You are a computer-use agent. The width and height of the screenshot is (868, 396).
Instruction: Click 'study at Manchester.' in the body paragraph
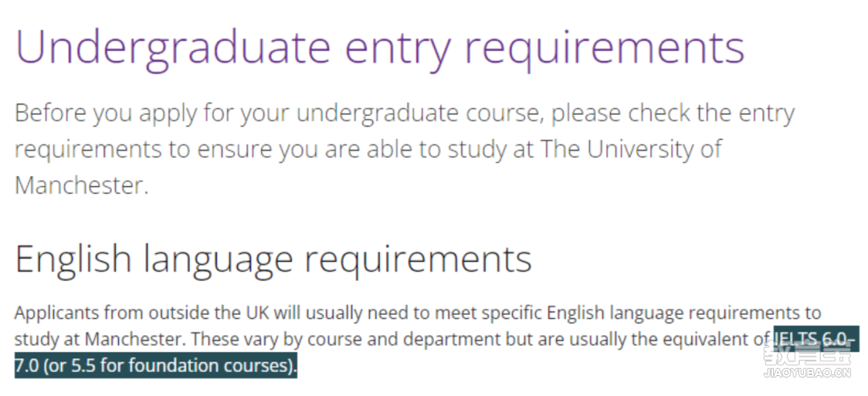click(x=100, y=339)
